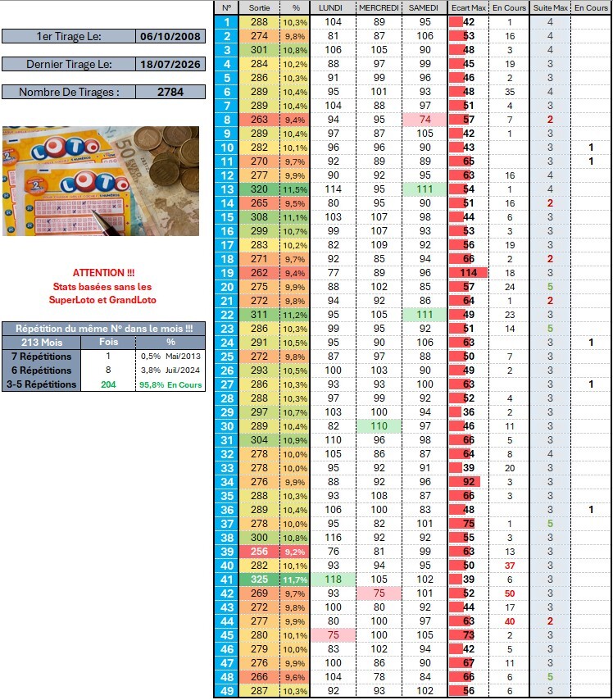Click the '1er Tirage Le:' label

[69, 36]
